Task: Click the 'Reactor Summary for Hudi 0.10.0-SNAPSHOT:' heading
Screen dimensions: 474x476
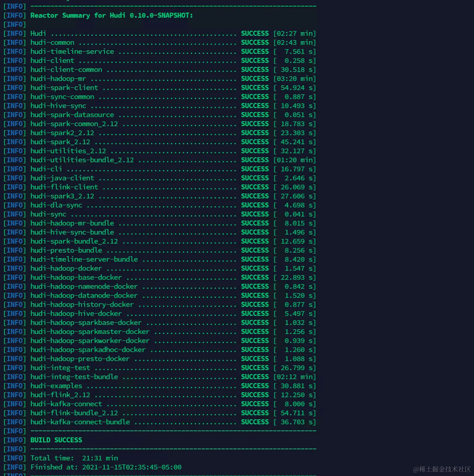Action: coord(112,15)
